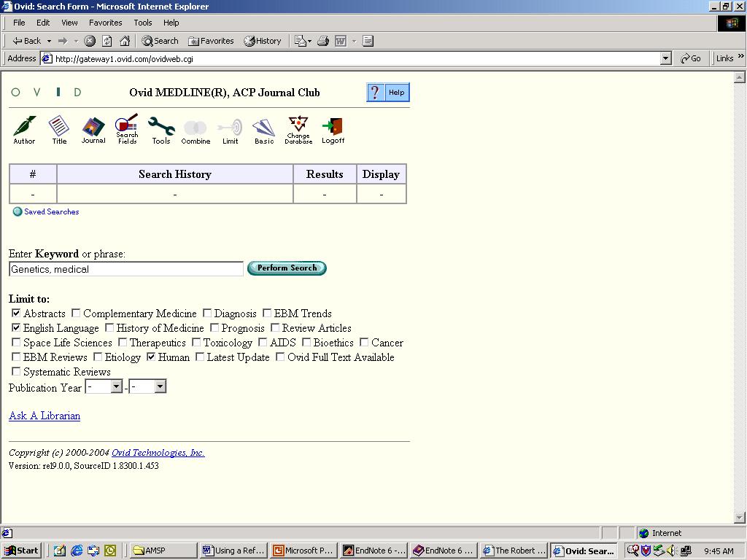747x560 pixels.
Task: Check the Ovid Full Text Available limit
Action: pyautogui.click(x=281, y=357)
